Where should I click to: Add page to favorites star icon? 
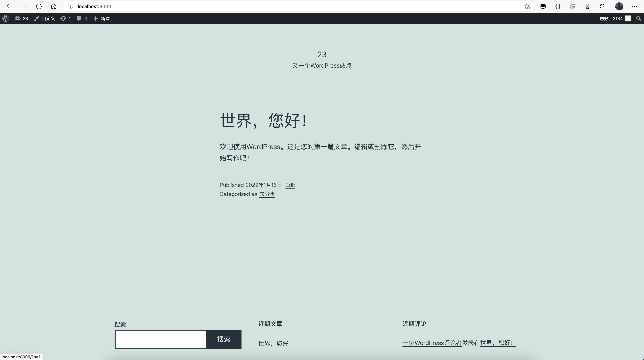point(527,7)
